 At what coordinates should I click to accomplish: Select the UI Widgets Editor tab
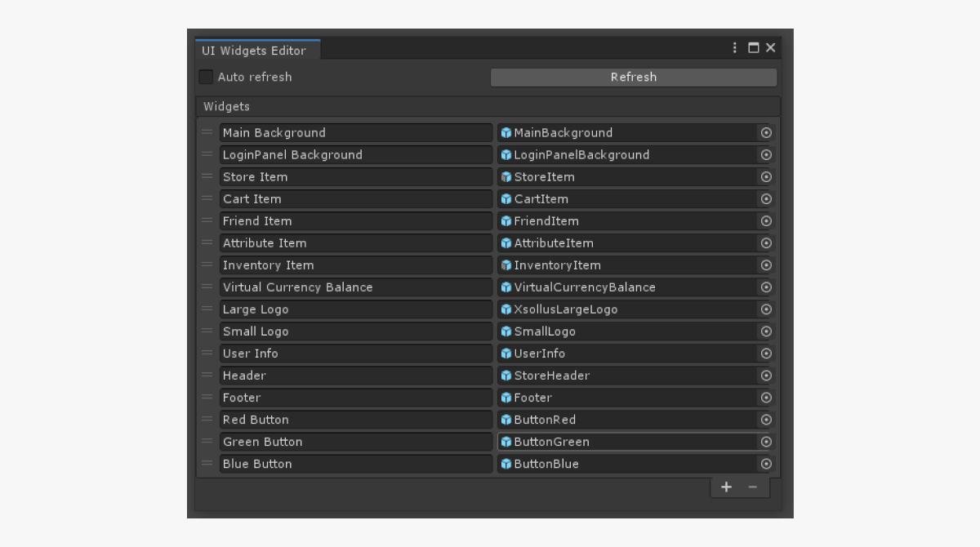tap(255, 51)
